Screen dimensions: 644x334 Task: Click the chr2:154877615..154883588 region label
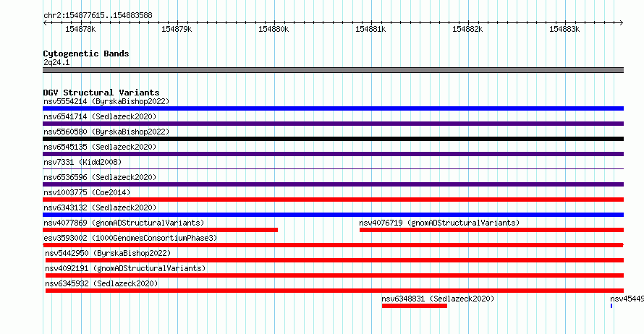[x=98, y=15]
